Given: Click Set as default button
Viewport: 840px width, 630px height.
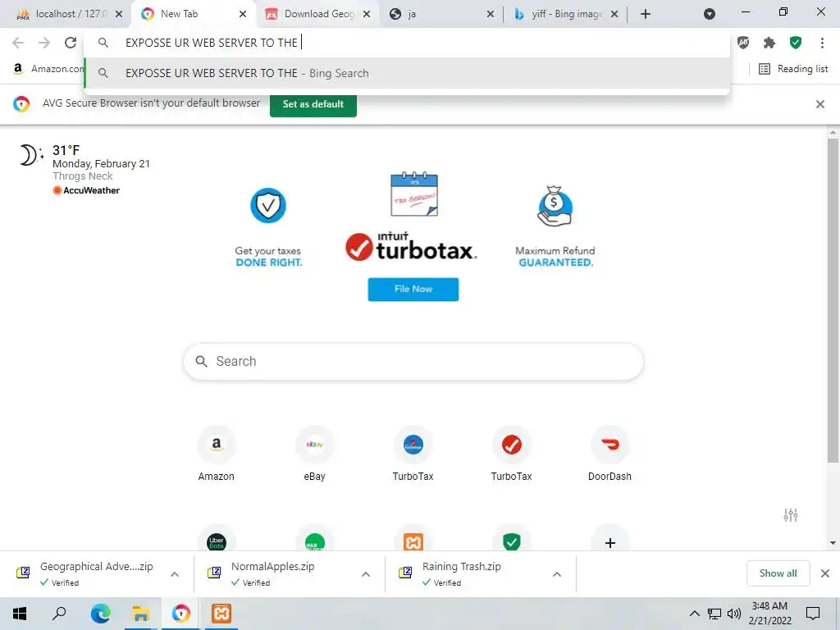Looking at the screenshot, I should tap(313, 104).
